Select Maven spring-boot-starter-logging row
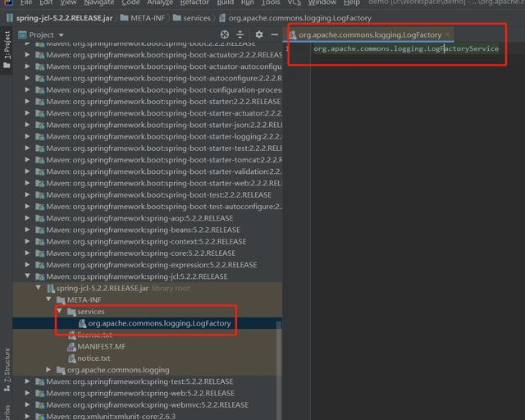Image resolution: width=525 pixels, height=420 pixels. click(148, 136)
